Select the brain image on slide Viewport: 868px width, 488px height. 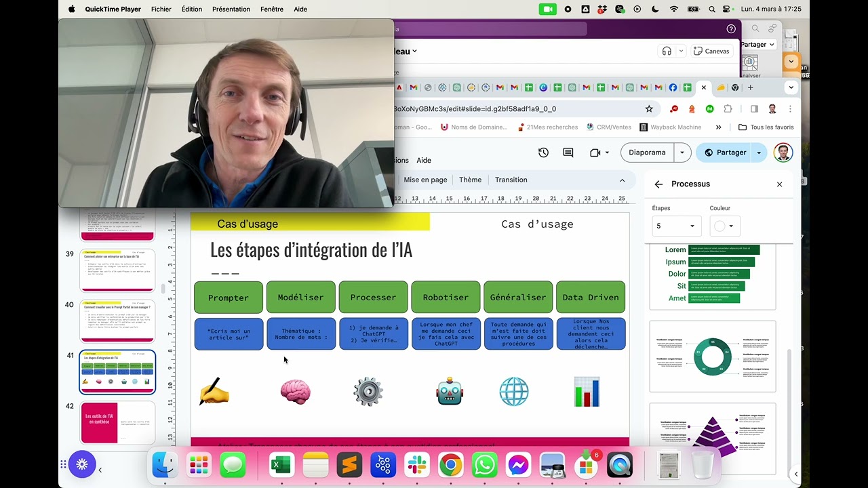coord(296,392)
